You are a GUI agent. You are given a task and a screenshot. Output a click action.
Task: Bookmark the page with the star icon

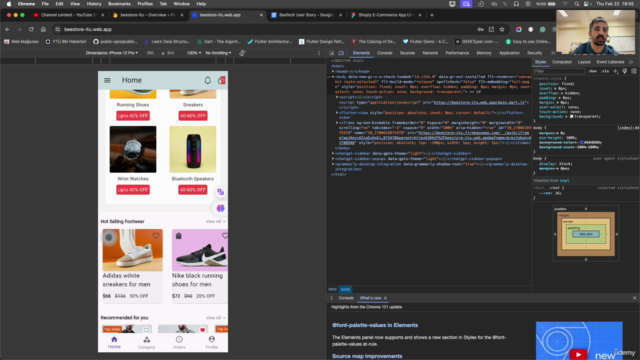pos(502,29)
